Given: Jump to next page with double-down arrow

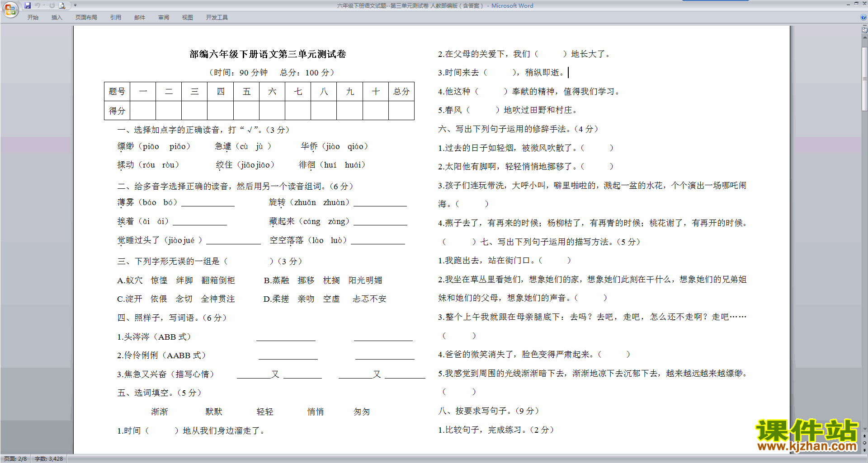Looking at the screenshot, I should [x=864, y=450].
